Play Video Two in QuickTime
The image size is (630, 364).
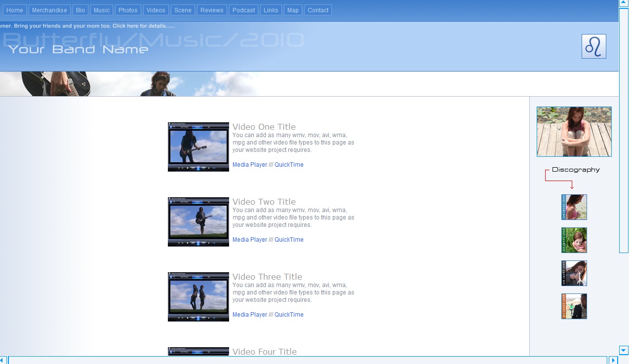tap(289, 240)
